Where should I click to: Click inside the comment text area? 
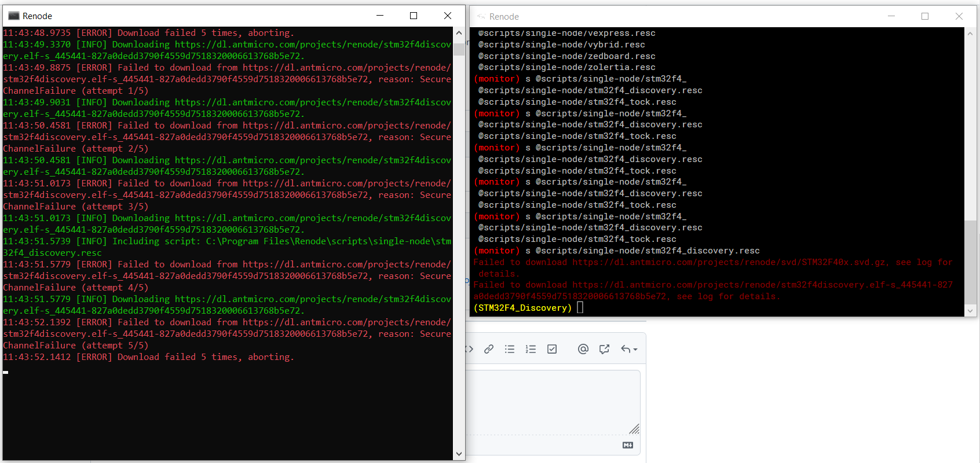point(553,402)
